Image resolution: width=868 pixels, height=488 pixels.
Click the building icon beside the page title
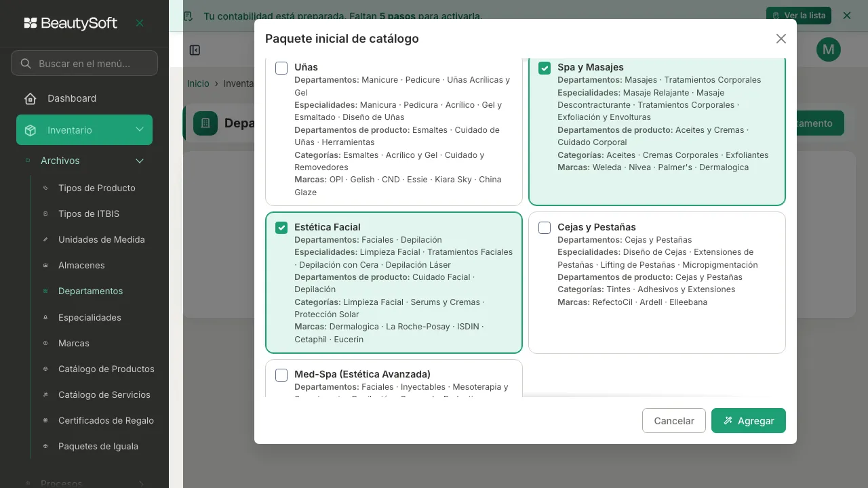[205, 123]
